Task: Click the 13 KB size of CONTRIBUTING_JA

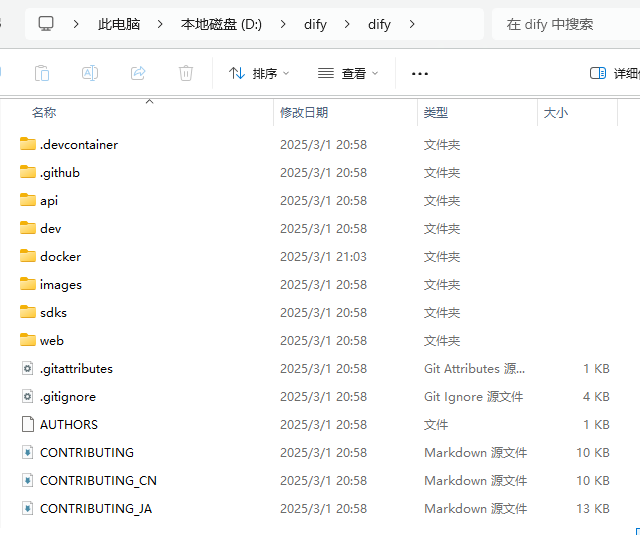Action: click(x=593, y=509)
